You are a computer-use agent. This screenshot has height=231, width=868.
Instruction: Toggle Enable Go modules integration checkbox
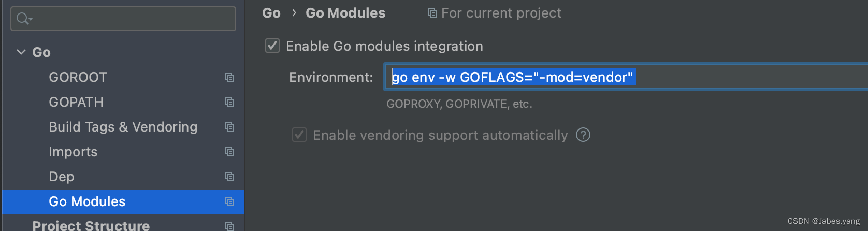272,46
